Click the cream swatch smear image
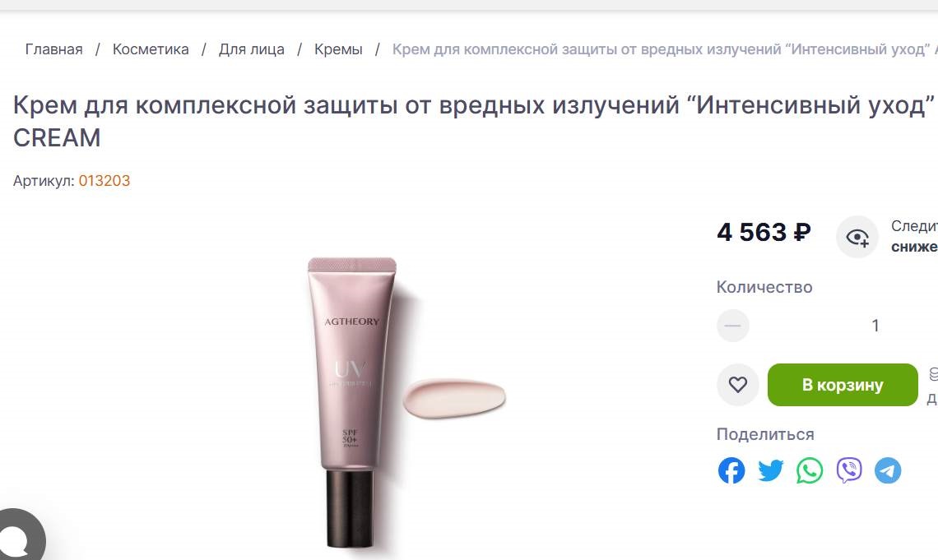Viewport: 938px width, 560px height. coord(454,398)
